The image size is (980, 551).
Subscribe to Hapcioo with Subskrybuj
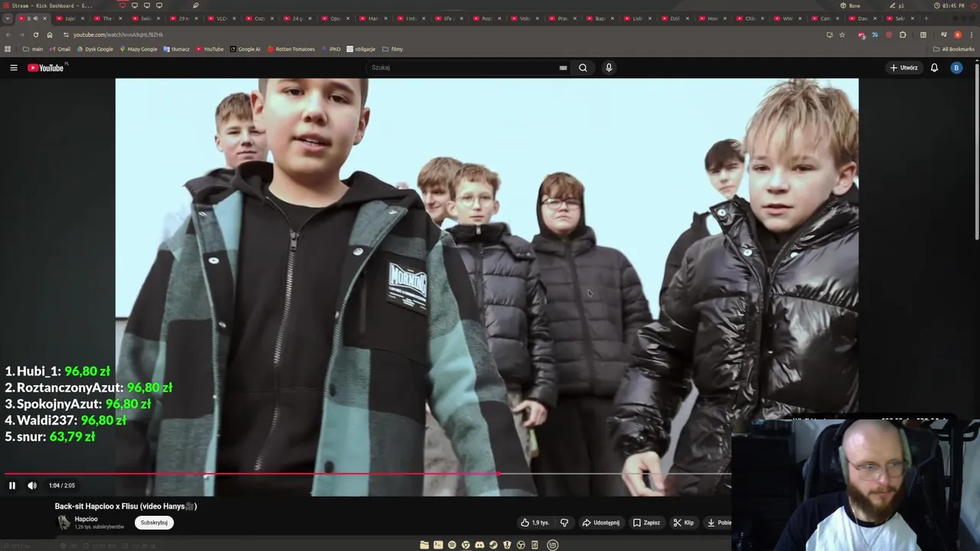[x=154, y=523]
